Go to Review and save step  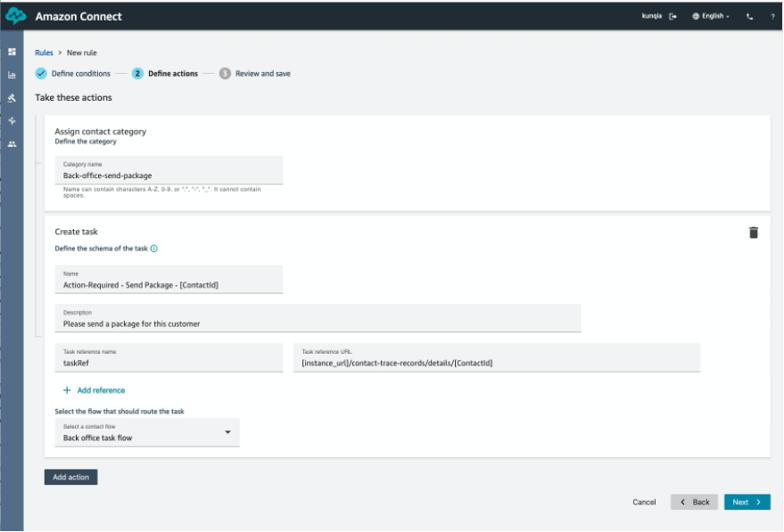[x=263, y=73]
